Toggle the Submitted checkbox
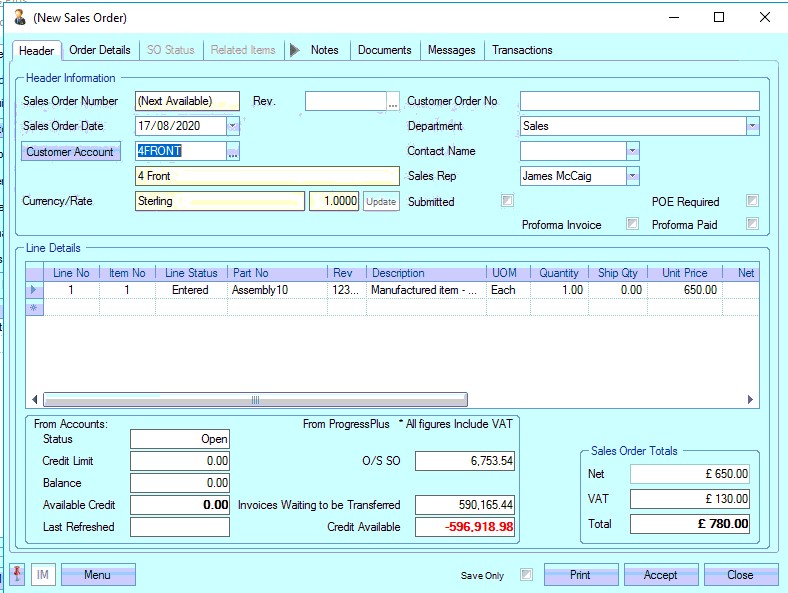Image resolution: width=788 pixels, height=593 pixels. tap(507, 201)
